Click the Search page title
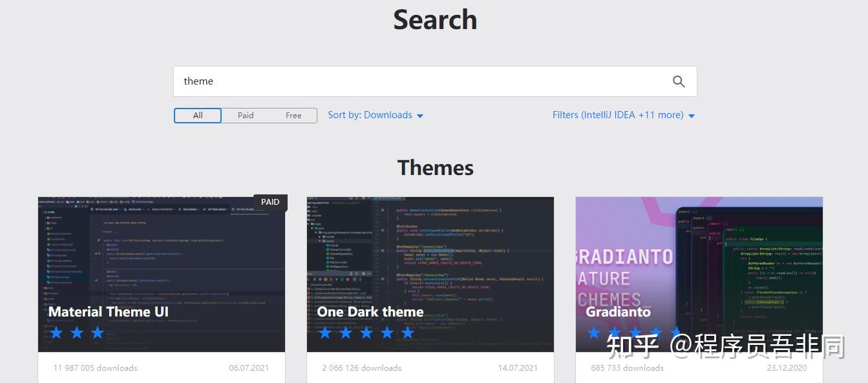The height and width of the screenshot is (383, 868). tap(434, 19)
